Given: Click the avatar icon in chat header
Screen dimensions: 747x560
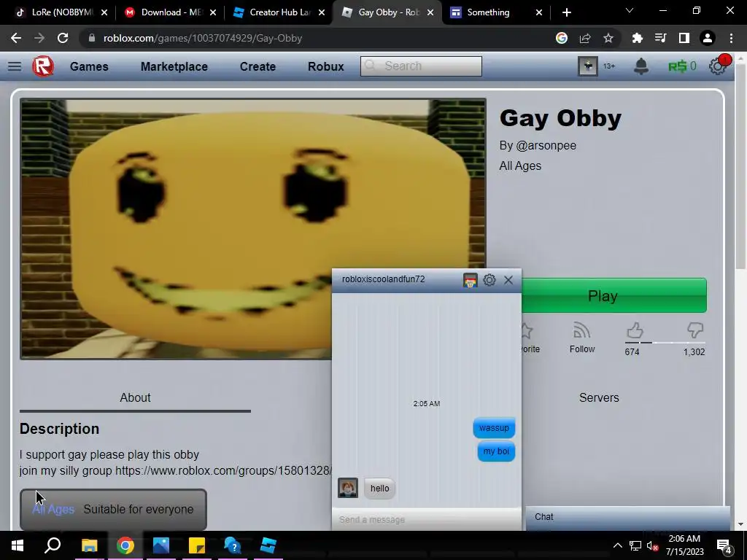Looking at the screenshot, I should coord(471,280).
